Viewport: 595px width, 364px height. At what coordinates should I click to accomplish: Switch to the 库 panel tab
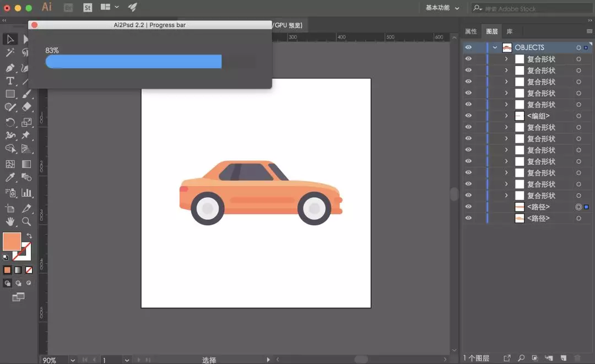pyautogui.click(x=510, y=31)
